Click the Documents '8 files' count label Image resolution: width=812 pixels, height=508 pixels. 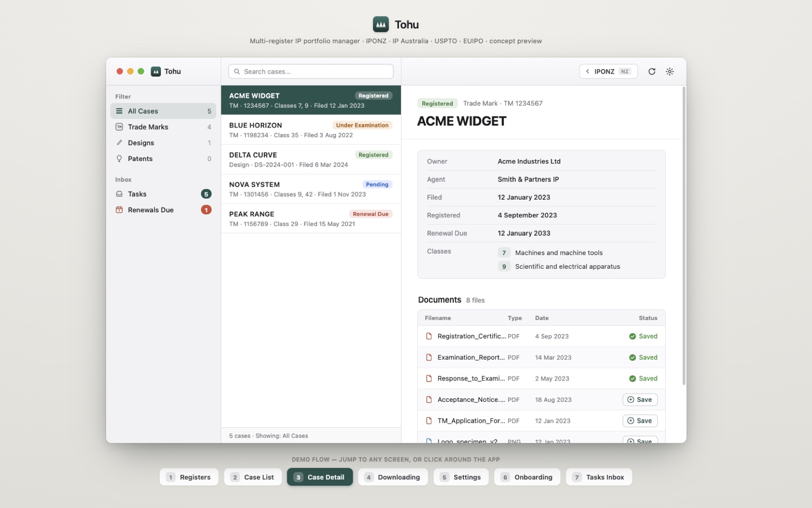476,301
